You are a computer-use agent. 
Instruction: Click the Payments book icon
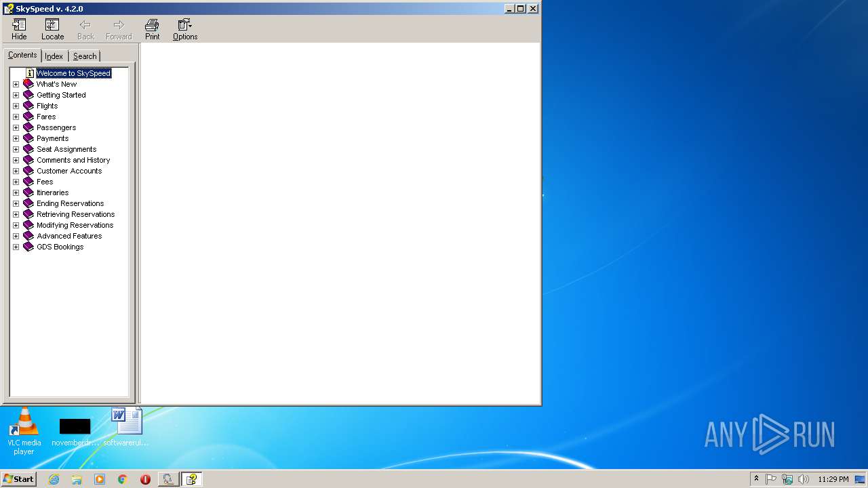[x=28, y=138]
